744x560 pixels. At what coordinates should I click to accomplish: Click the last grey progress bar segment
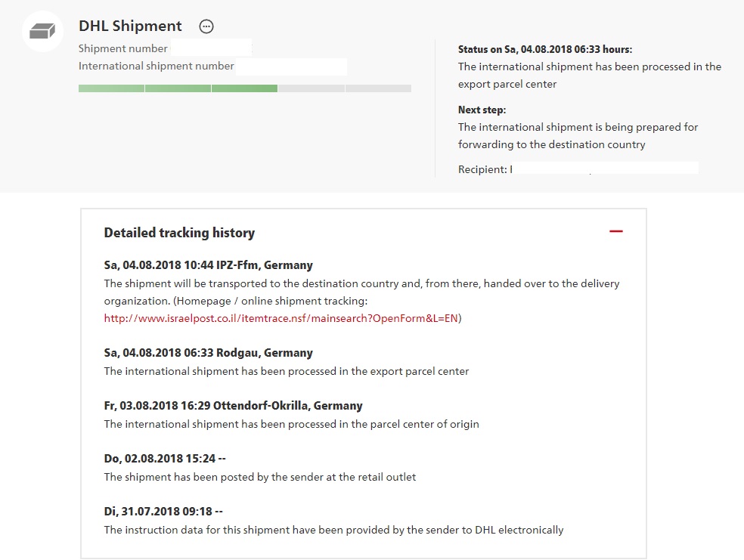pos(378,88)
